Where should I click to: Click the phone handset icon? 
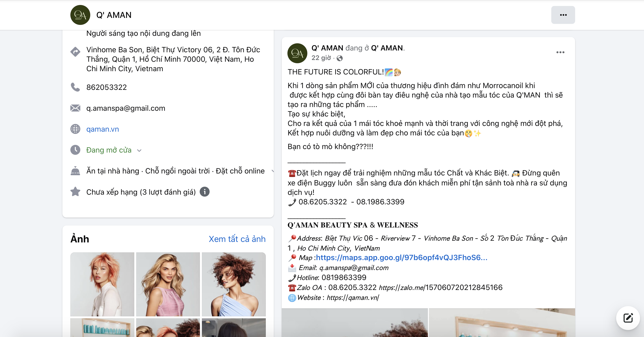pyautogui.click(x=75, y=87)
